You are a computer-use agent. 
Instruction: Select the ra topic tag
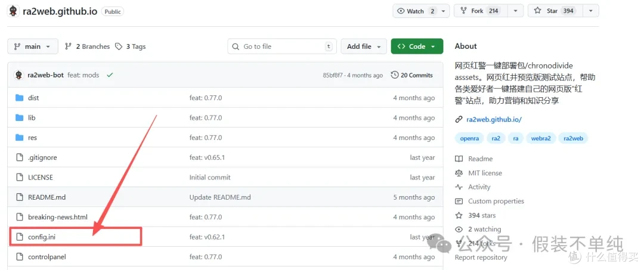pyautogui.click(x=515, y=138)
